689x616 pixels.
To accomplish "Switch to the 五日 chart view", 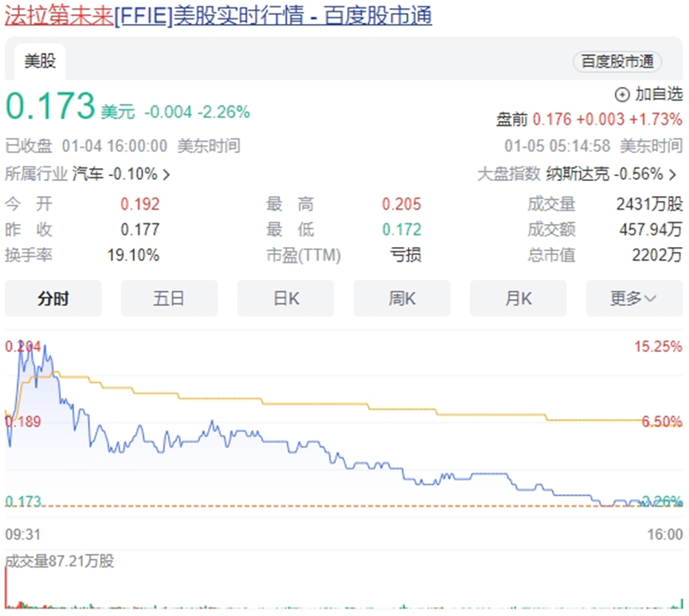I will click(169, 298).
